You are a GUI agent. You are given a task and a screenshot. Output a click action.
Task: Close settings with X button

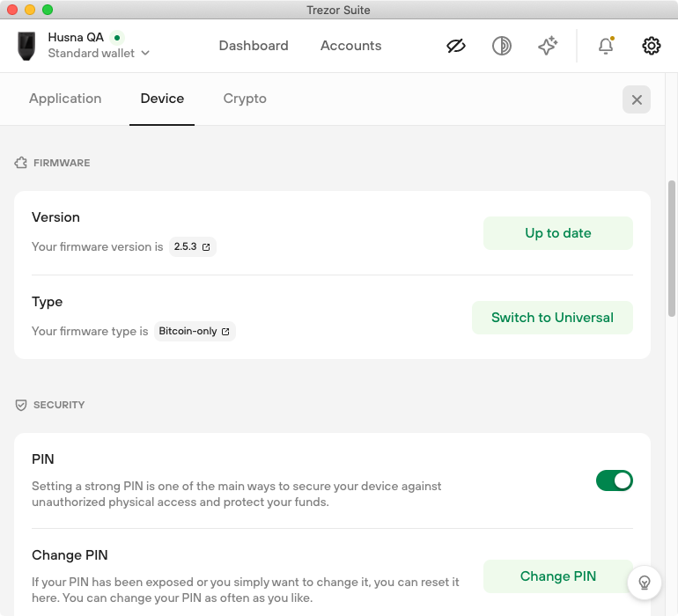pos(637,99)
